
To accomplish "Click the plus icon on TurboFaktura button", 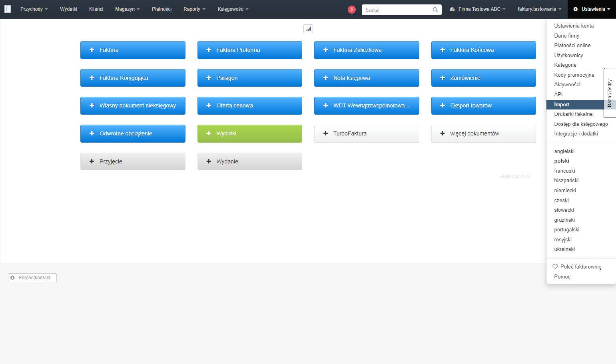I will click(x=325, y=133).
